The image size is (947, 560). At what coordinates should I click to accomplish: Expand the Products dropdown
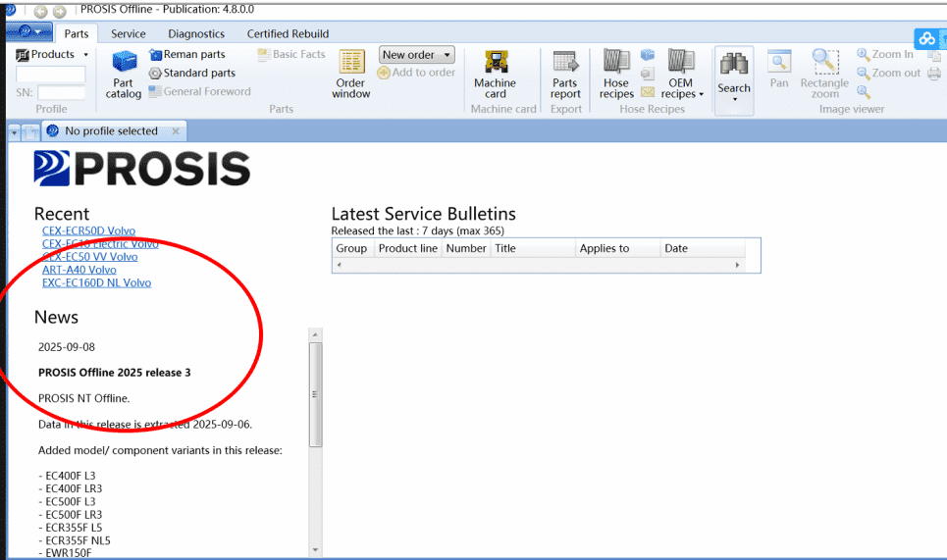pos(85,55)
